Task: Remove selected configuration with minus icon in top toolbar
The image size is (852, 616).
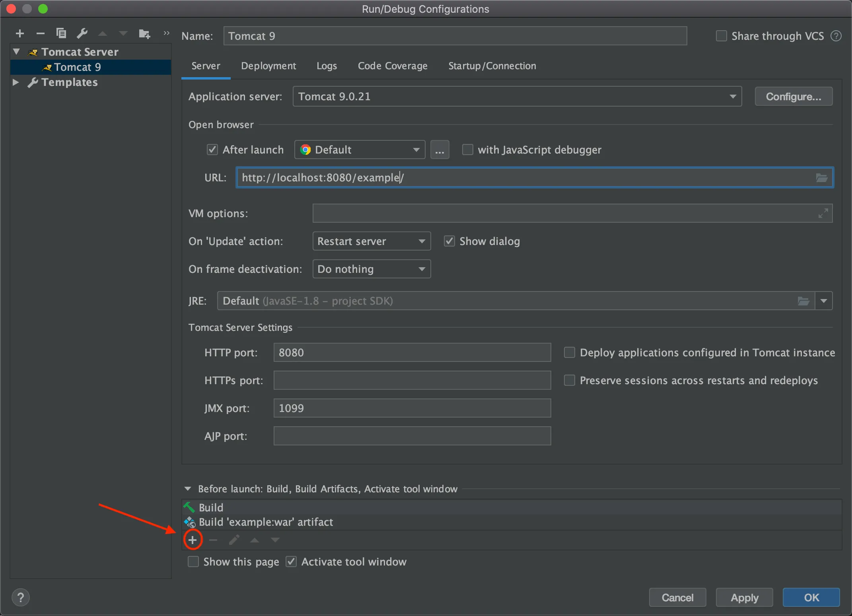Action: [41, 33]
